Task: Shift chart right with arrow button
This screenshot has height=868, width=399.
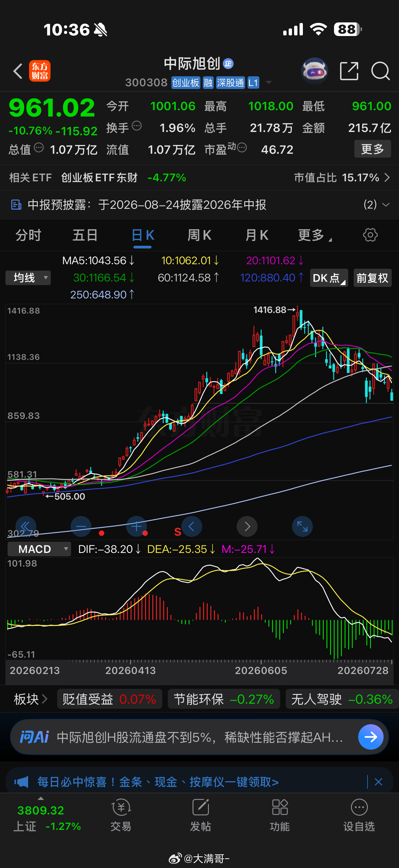Action: 247,526
